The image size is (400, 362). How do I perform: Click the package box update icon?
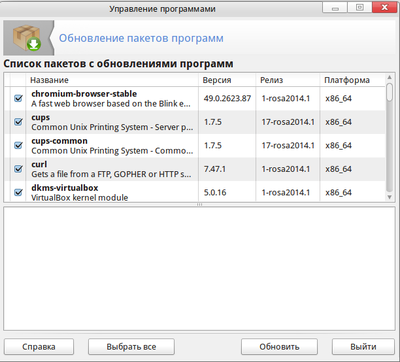[27, 38]
